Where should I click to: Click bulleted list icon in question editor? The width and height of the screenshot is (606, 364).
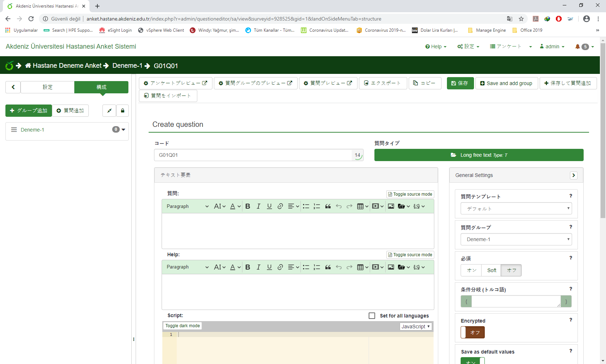[x=306, y=206]
